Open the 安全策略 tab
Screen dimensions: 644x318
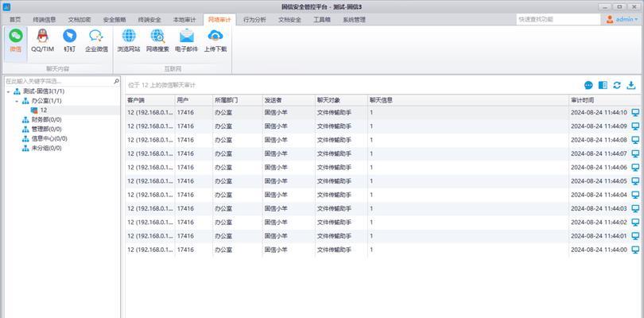(114, 19)
